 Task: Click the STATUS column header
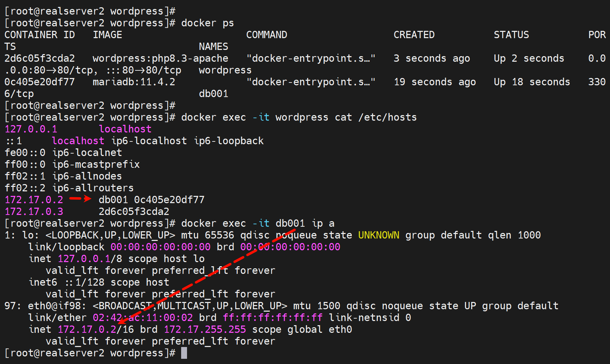tap(511, 35)
